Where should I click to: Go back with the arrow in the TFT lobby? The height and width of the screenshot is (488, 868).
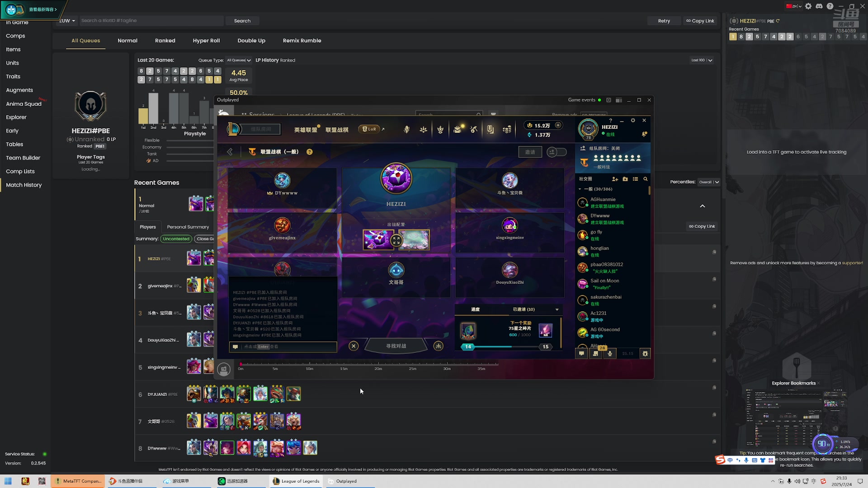coord(230,152)
